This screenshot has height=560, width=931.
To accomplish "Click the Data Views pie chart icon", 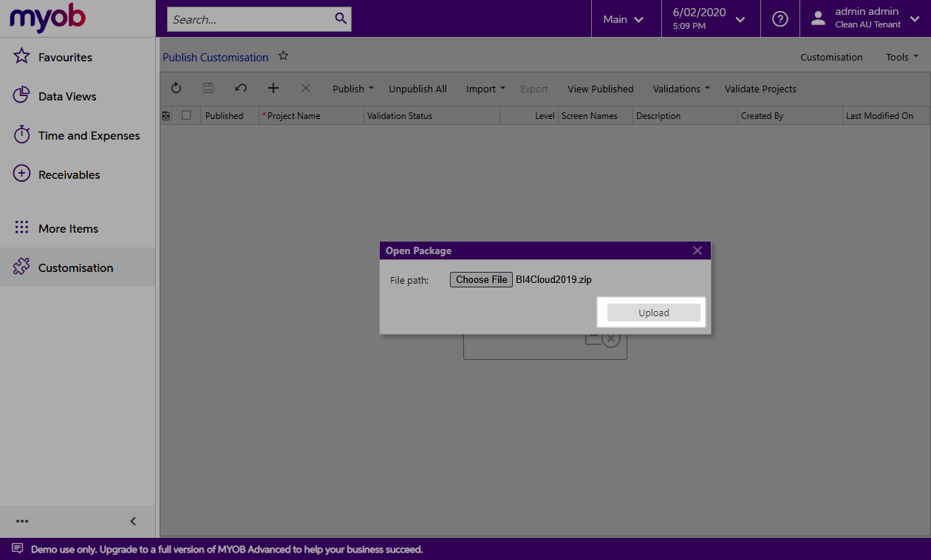I will [x=22, y=96].
